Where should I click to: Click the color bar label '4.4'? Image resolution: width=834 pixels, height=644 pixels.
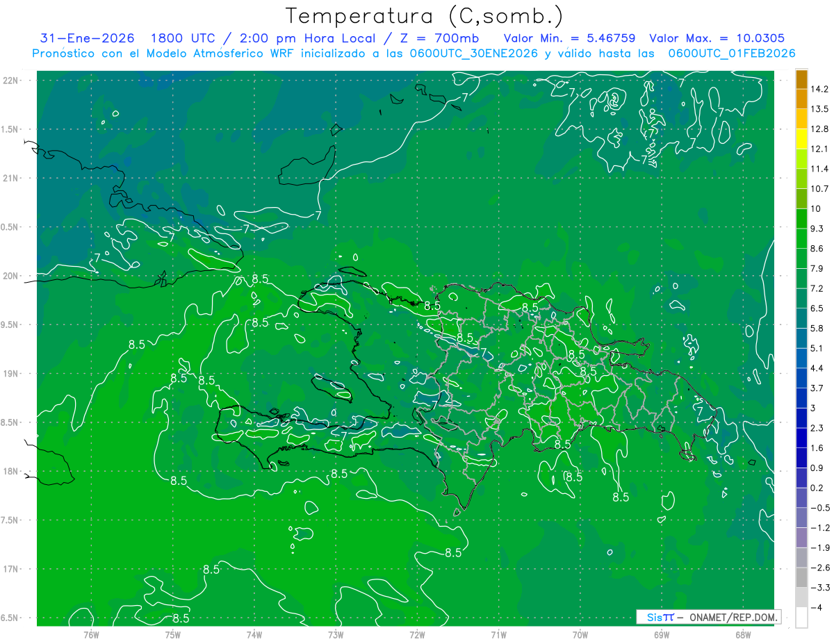817,368
